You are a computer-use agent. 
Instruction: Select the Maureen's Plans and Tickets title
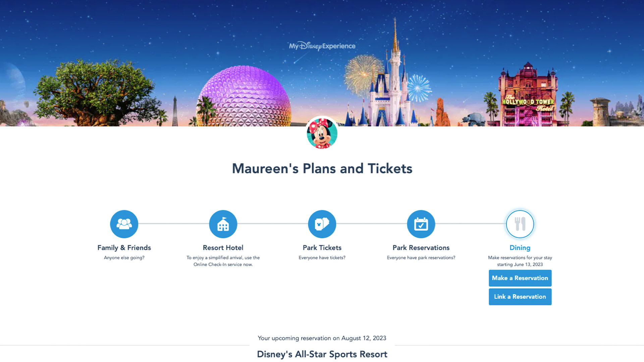point(322,169)
